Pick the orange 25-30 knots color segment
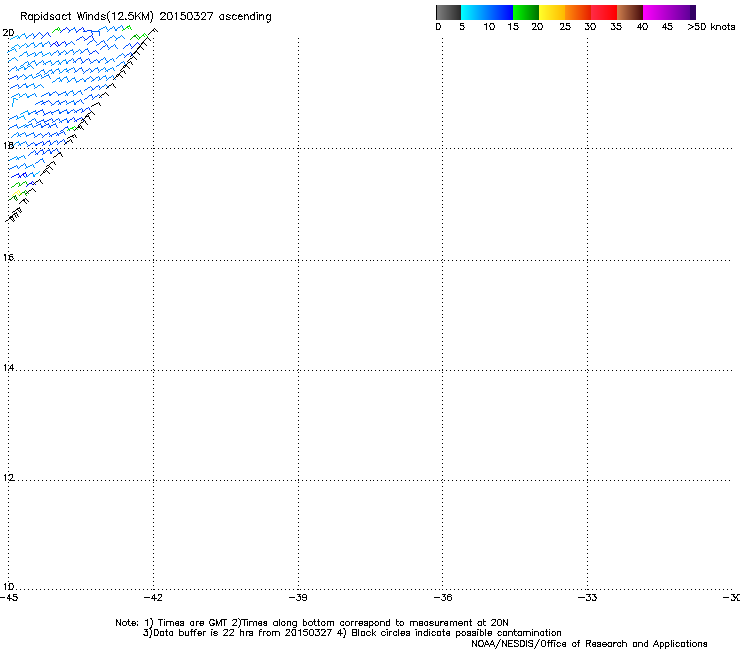The image size is (740, 650). (578, 12)
